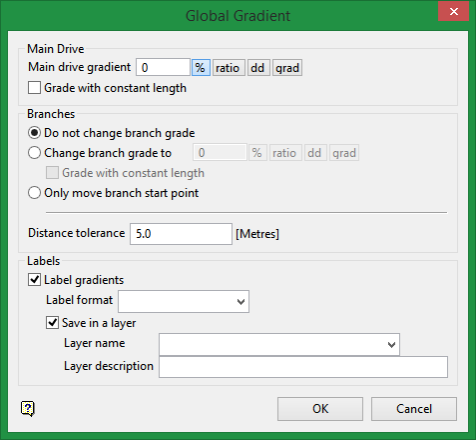Select dd unit for main drive gradient
Viewport: 476px width, 440px height.
click(258, 68)
